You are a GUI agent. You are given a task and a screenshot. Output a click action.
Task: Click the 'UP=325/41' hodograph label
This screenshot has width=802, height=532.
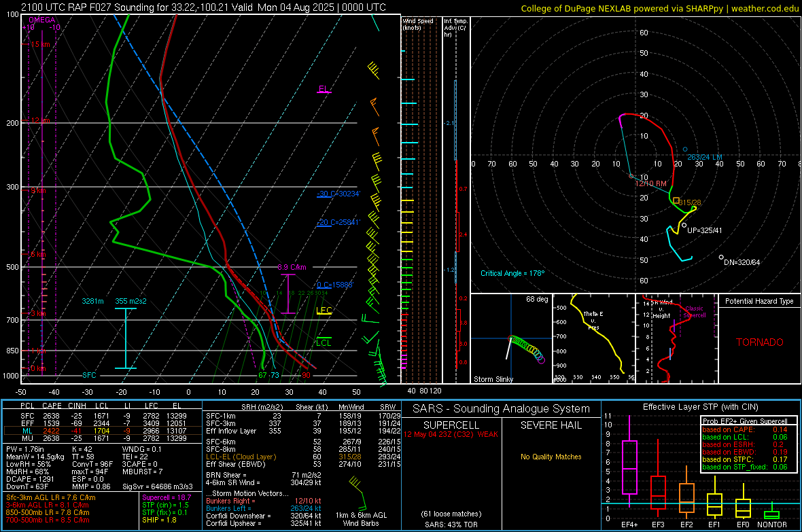coord(704,230)
